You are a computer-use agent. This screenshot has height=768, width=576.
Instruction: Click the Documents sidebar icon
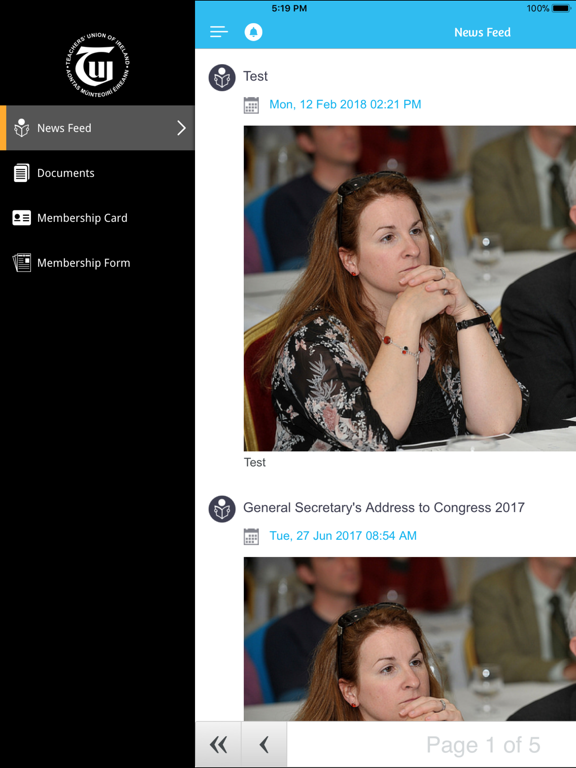(22, 173)
